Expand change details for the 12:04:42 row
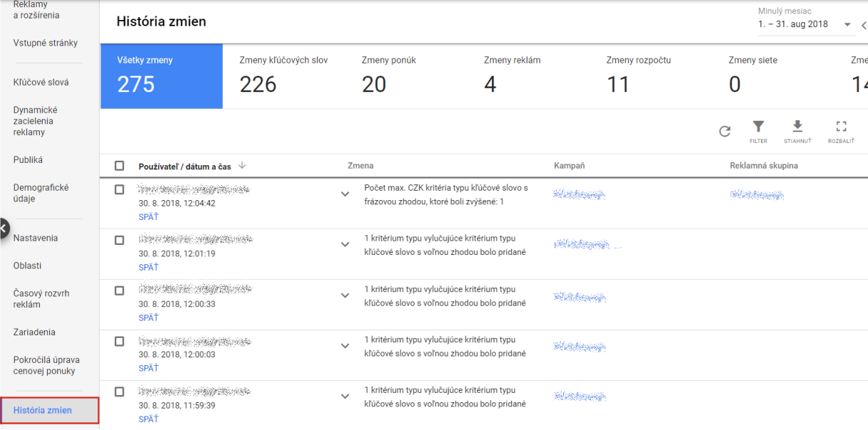This screenshot has width=868, height=430. 345,194
